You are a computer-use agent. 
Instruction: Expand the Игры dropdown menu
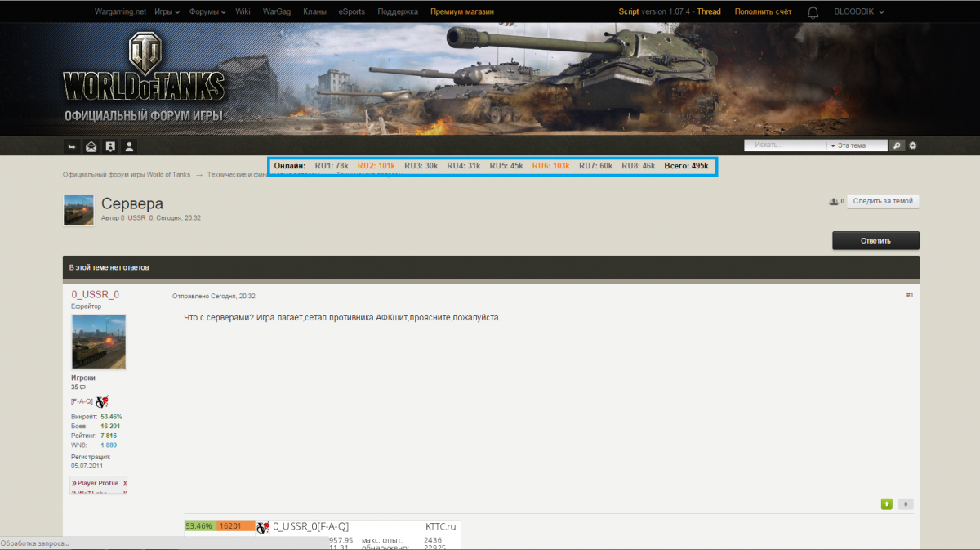(167, 12)
